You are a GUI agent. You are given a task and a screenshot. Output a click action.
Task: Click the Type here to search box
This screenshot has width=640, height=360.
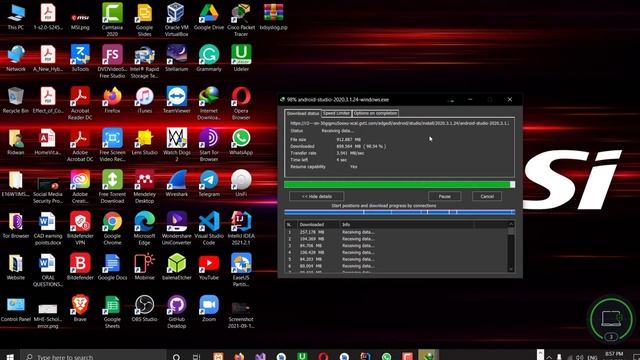tap(93, 356)
